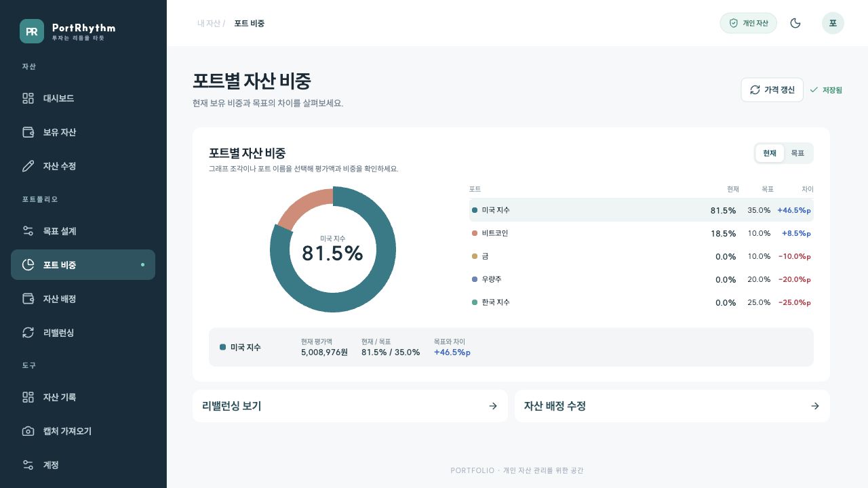Switch the chart view to 목표
The height and width of the screenshot is (488, 868).
[797, 153]
